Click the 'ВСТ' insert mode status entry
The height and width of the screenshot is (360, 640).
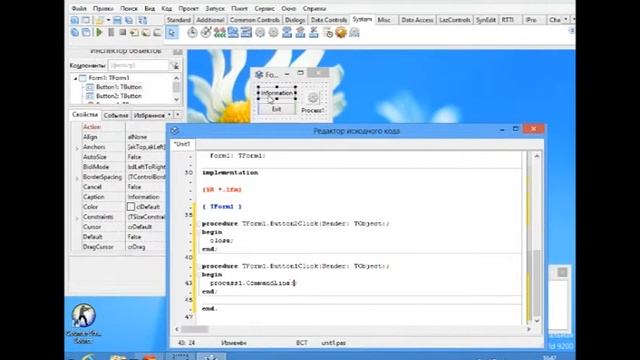302,343
